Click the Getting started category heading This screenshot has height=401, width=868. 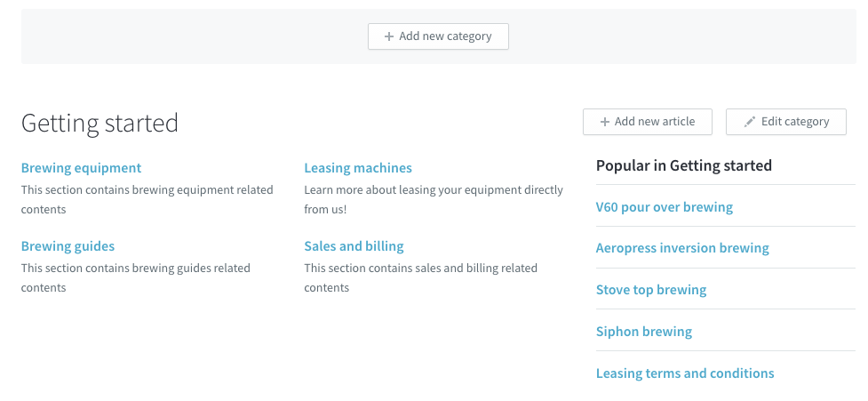coord(100,123)
